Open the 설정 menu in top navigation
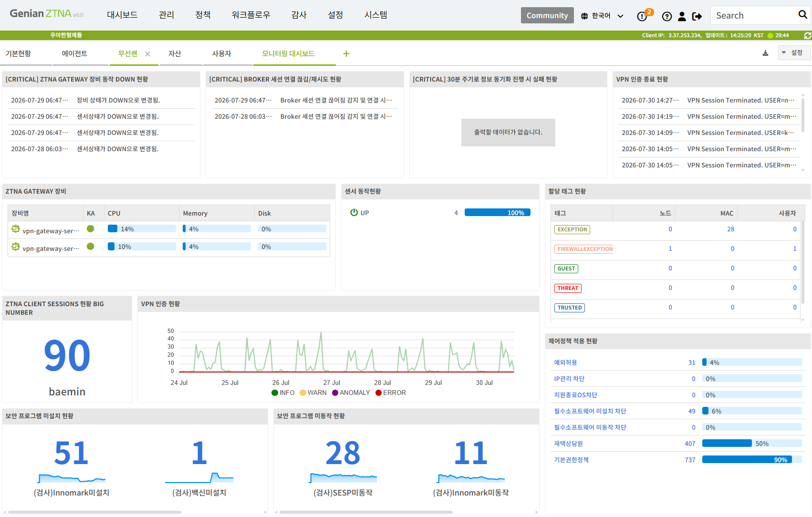Viewport: 812px width, 517px height. click(x=335, y=15)
